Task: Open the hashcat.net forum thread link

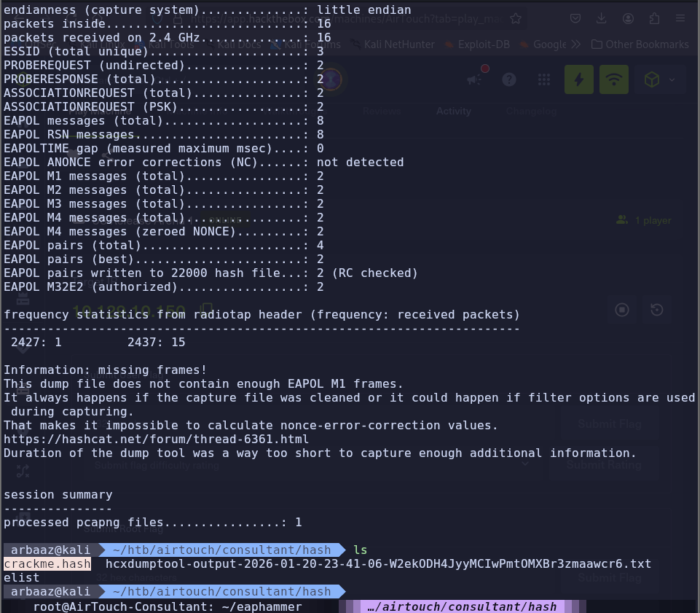Action: [x=156, y=439]
